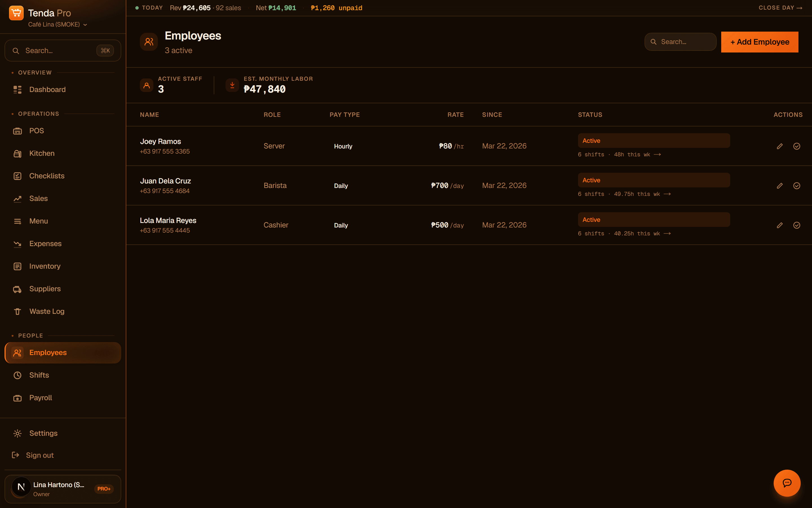Viewport: 812px width, 508px height.
Task: Edit Joey Ramos with the pencil icon
Action: 780,146
